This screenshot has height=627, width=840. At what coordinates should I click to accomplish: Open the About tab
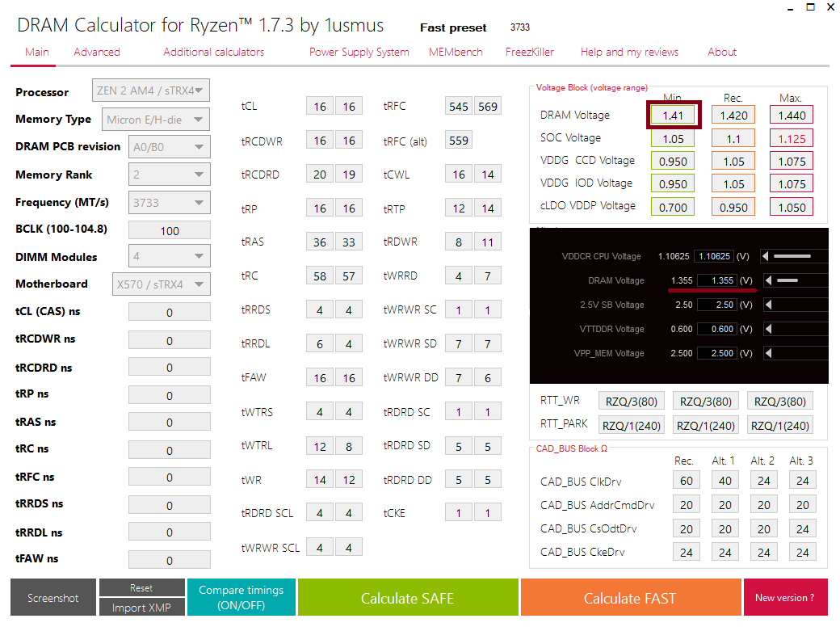[x=721, y=52]
